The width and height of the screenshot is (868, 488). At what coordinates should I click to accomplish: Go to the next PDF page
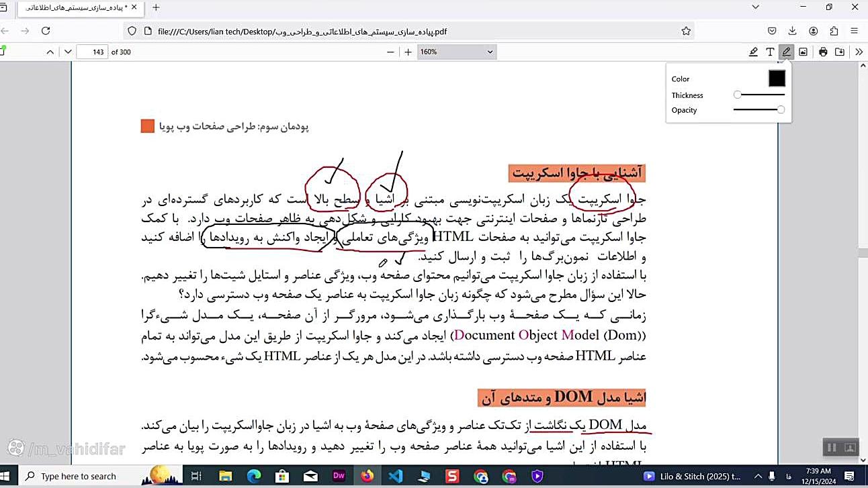coord(68,52)
